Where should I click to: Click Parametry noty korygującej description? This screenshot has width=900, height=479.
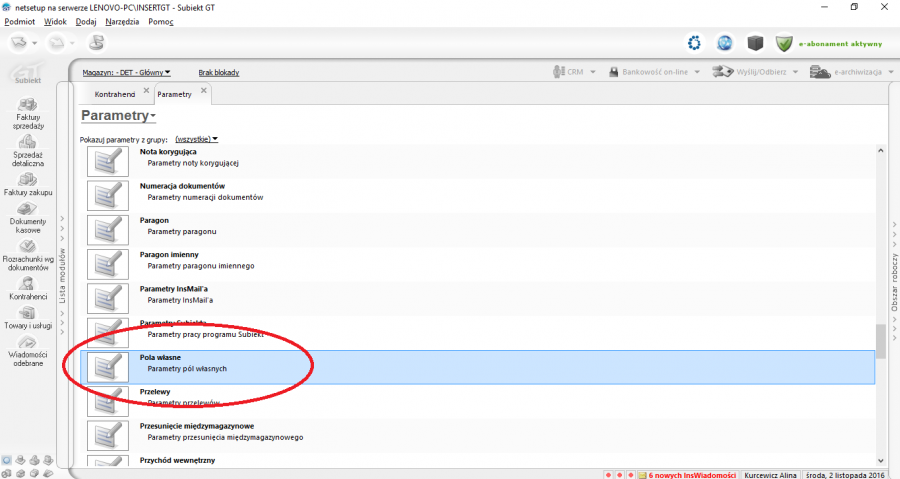[193, 163]
